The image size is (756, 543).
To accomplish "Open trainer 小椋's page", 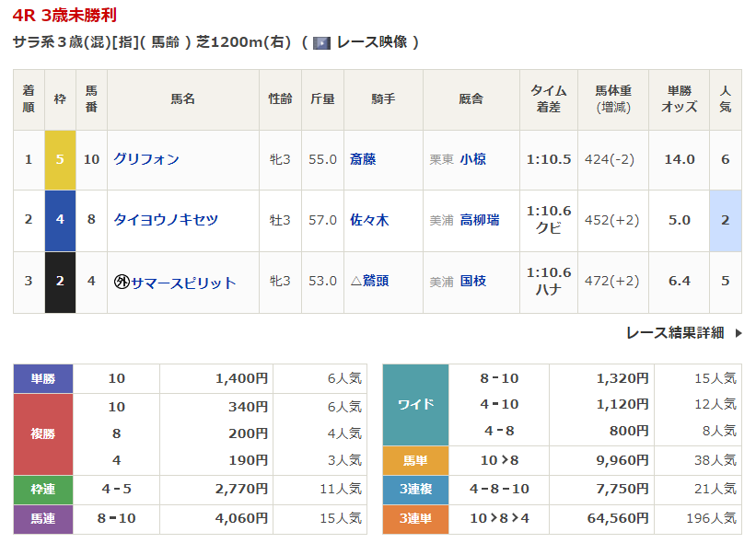I will coord(473,159).
